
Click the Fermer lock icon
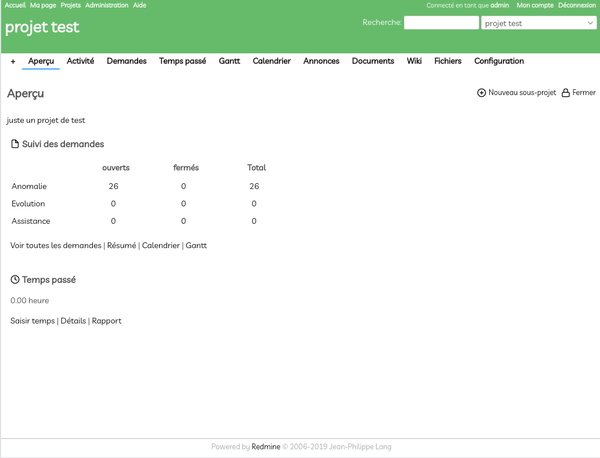[x=565, y=93]
